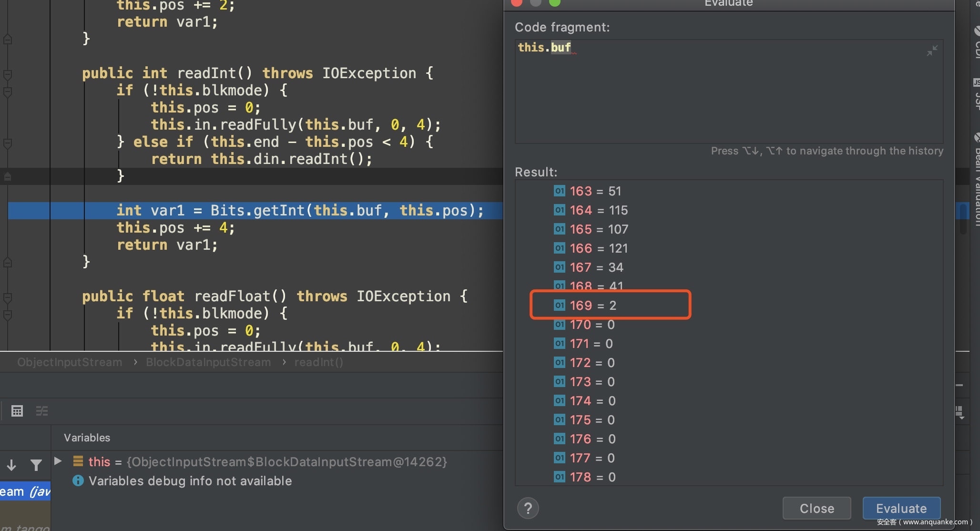Screen dimensions: 980x531
Task: Select the BlockDataInputStream breadcrumb item
Action: [208, 362]
